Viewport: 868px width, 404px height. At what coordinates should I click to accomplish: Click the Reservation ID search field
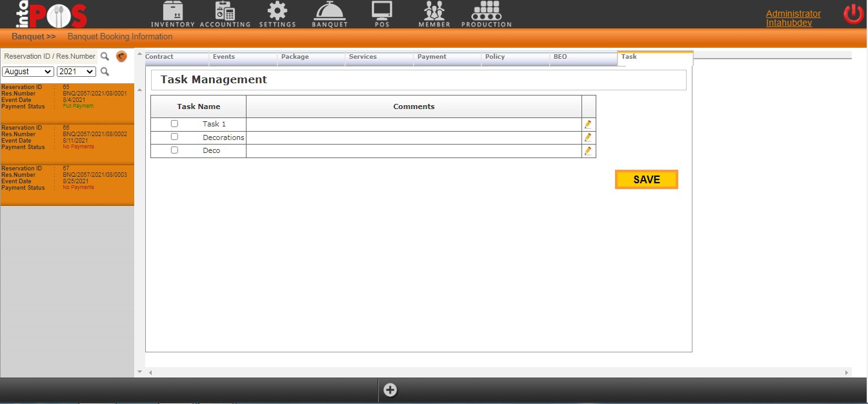pyautogui.click(x=49, y=57)
